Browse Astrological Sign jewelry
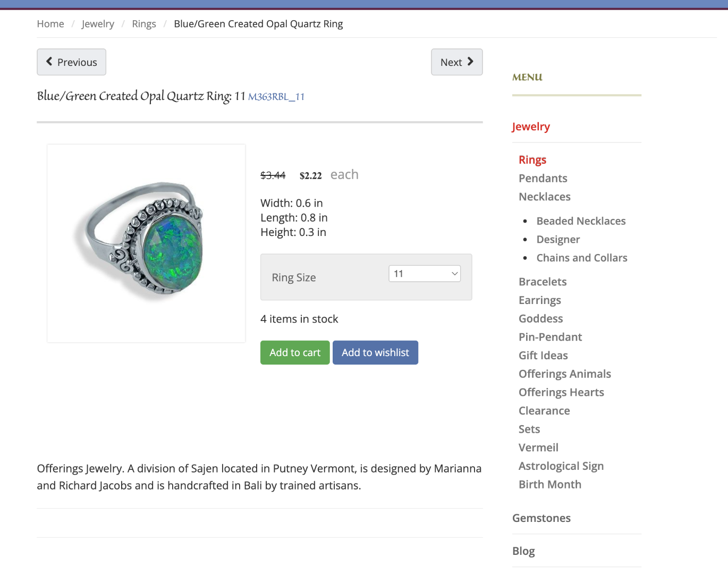This screenshot has width=728, height=574. point(561,466)
